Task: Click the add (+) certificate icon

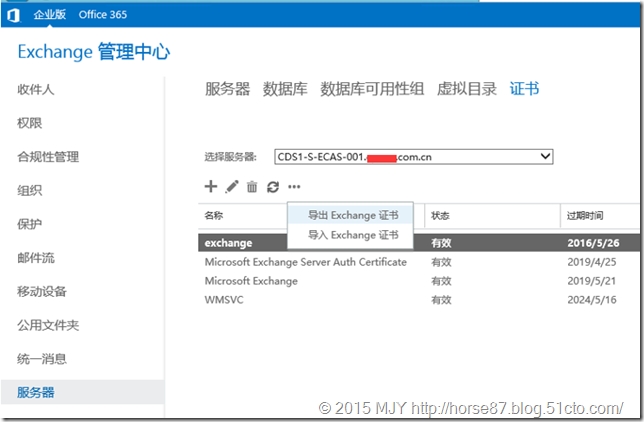Action: pyautogui.click(x=210, y=187)
